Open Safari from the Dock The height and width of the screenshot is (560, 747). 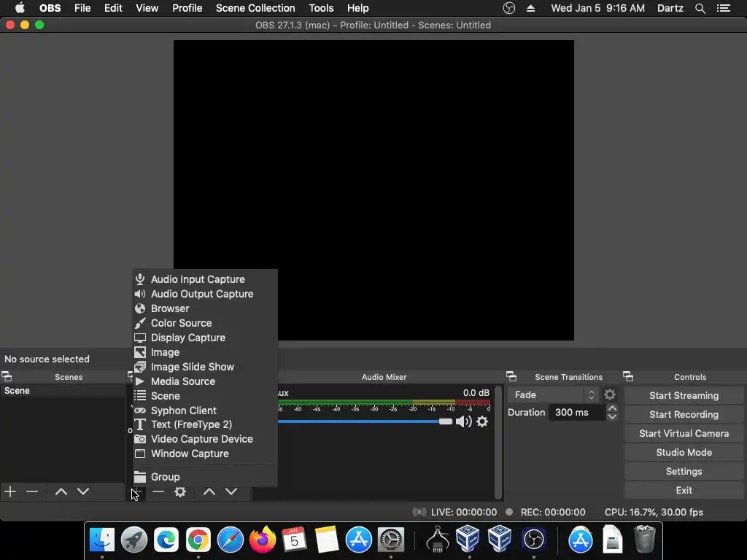pos(230,540)
